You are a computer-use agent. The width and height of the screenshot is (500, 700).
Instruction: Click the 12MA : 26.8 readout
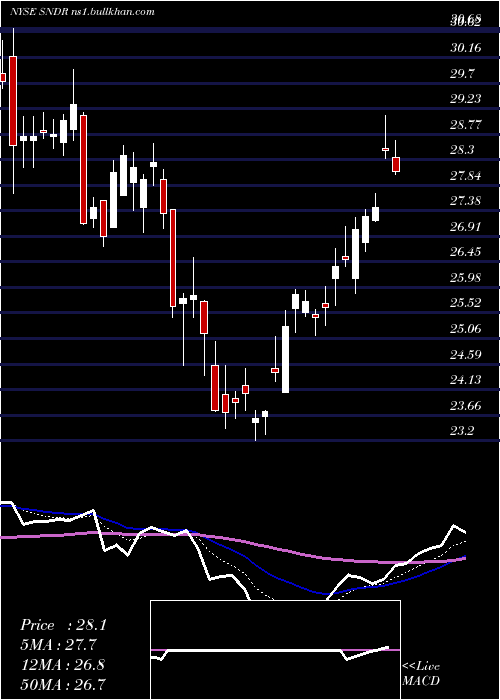tap(62, 665)
